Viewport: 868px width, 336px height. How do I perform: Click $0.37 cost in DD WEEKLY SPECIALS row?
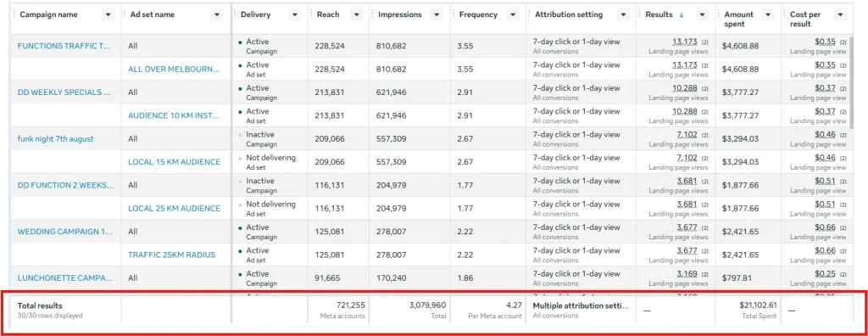[826, 88]
